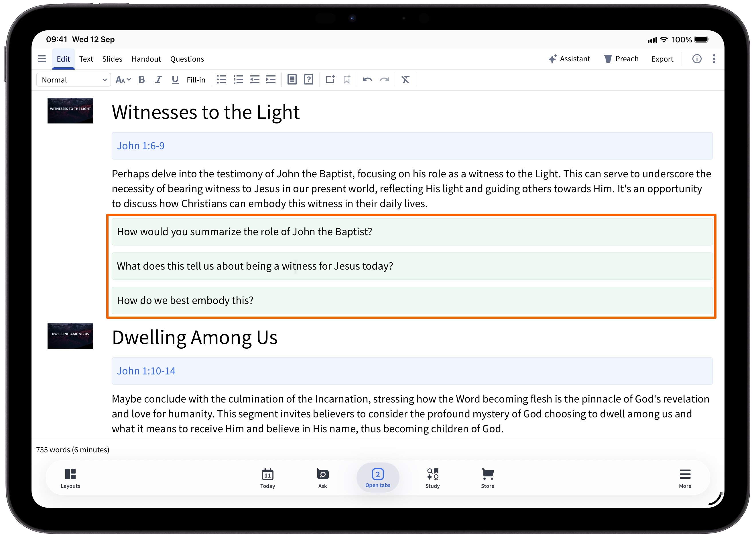Open the Ask search
This screenshot has width=756, height=538.
(x=322, y=478)
